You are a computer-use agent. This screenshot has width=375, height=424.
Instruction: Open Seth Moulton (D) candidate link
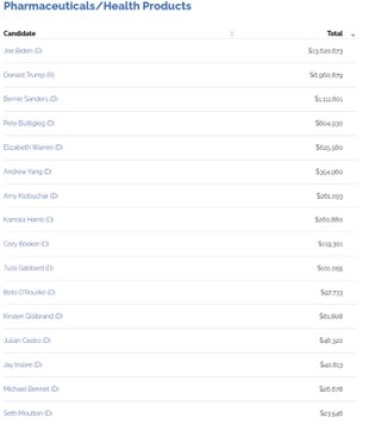click(28, 413)
